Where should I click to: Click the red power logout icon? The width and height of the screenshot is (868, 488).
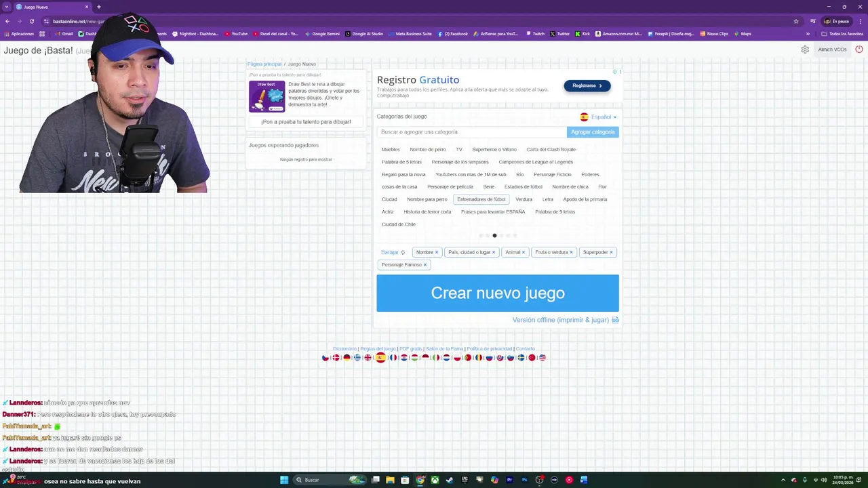(859, 49)
